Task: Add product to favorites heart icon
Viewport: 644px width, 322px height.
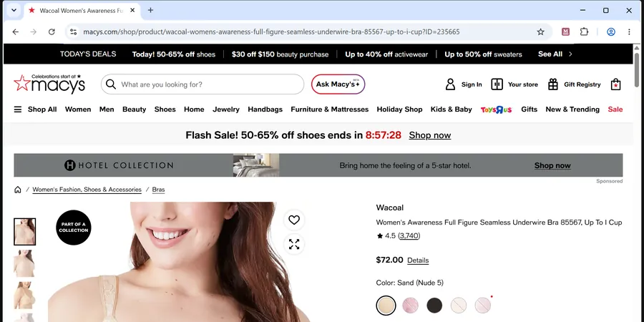Action: (294, 220)
